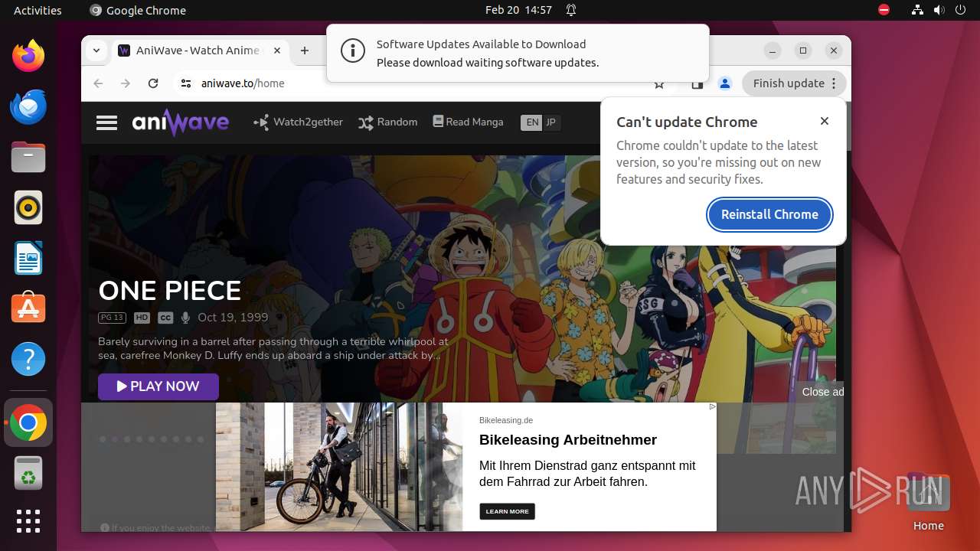
Task: Click the AniWave logo
Action: pos(181,122)
